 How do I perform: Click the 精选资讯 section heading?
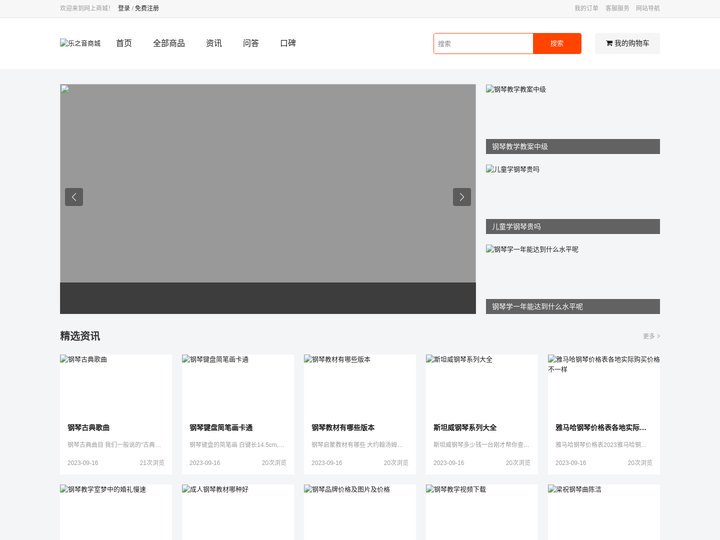click(x=80, y=336)
